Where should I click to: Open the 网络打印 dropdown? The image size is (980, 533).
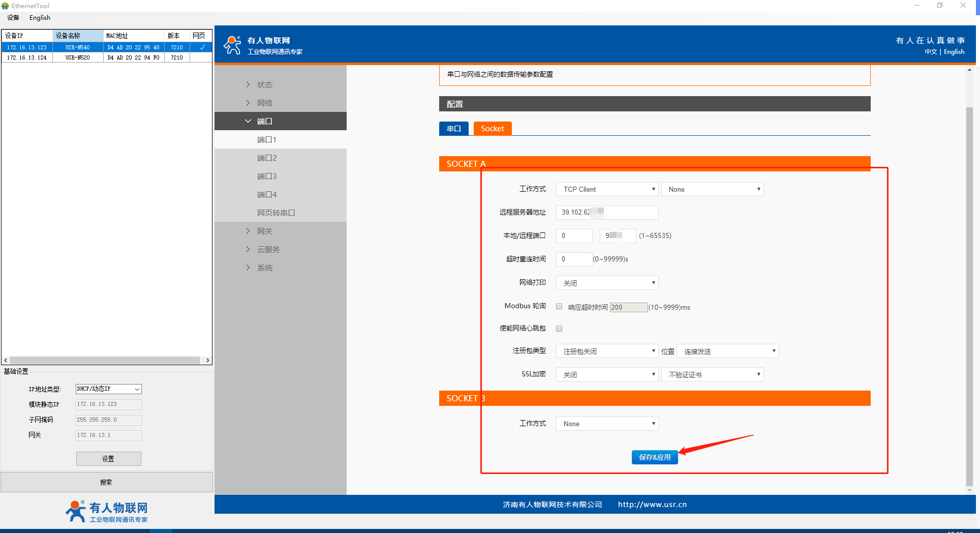click(607, 283)
